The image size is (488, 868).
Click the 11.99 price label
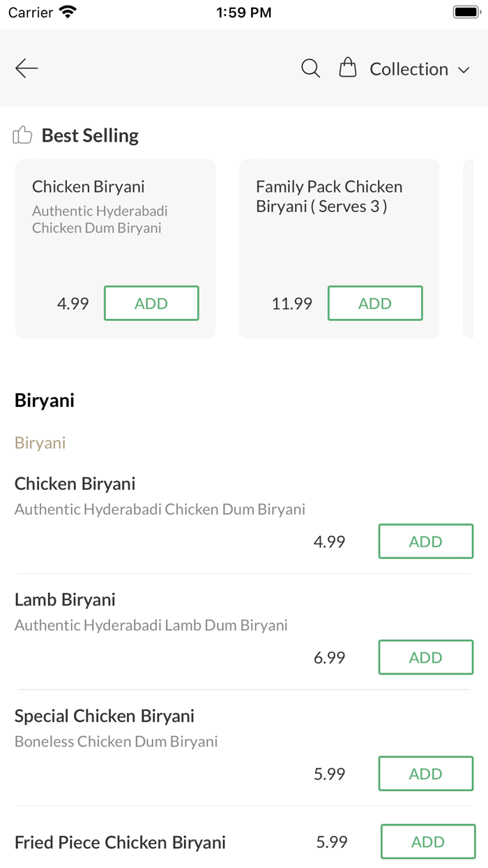(x=291, y=303)
